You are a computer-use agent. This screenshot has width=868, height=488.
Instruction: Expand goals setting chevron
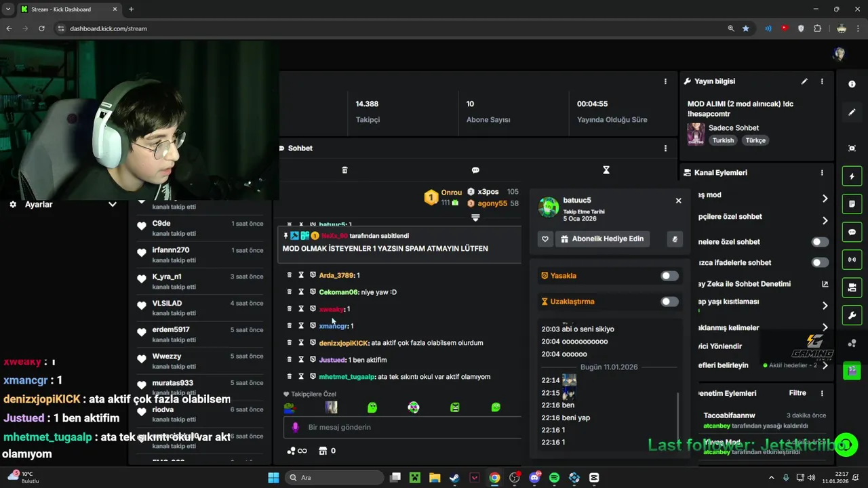tap(825, 365)
